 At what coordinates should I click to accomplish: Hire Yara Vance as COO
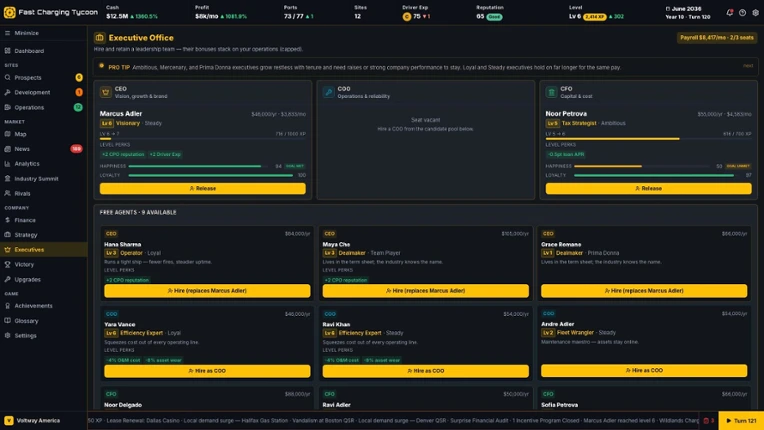(x=207, y=371)
